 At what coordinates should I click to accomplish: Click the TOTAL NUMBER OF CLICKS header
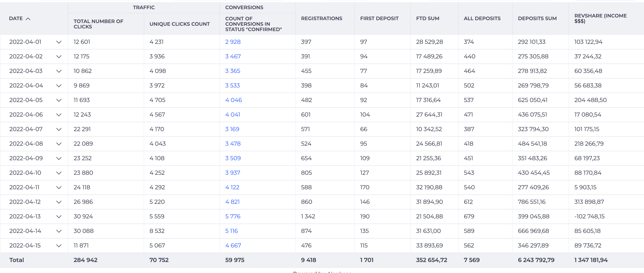coord(98,24)
